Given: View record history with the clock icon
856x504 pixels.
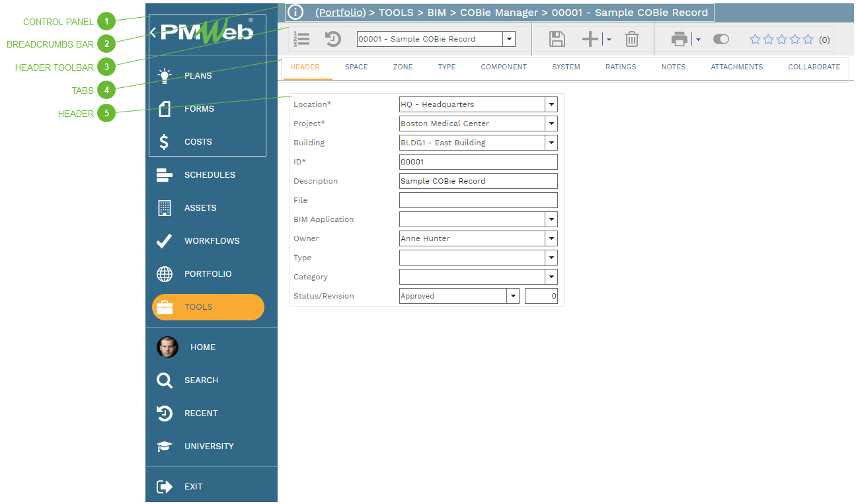Looking at the screenshot, I should click(332, 39).
